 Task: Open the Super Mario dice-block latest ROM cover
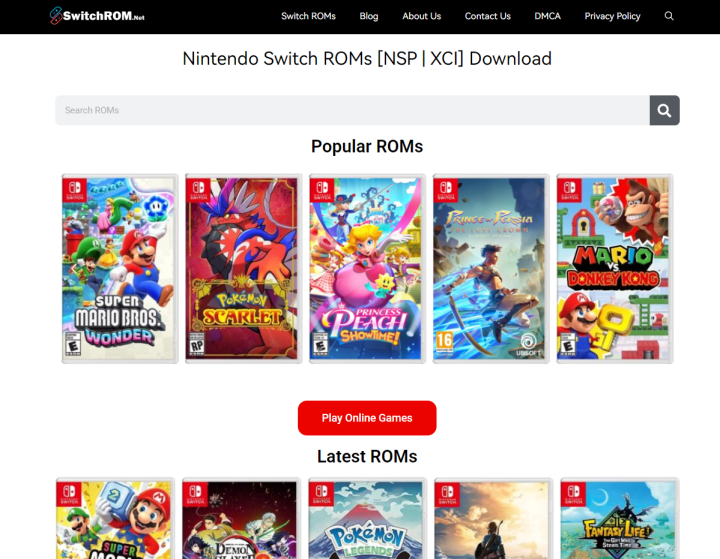pos(115,519)
